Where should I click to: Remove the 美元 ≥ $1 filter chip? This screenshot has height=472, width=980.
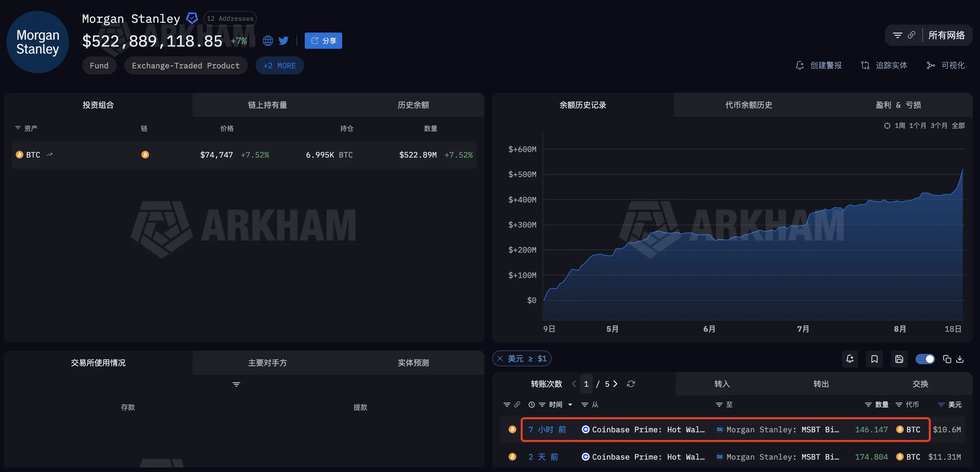pyautogui.click(x=500, y=358)
